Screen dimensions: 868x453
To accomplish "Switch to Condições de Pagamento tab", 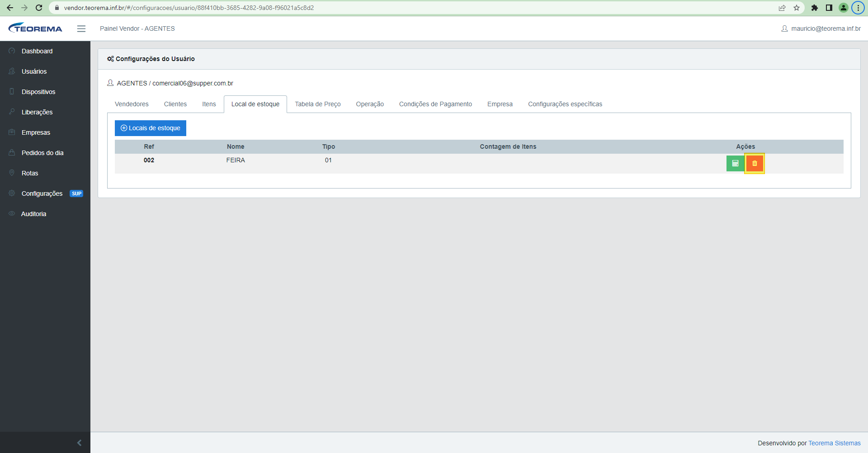I will pos(435,104).
